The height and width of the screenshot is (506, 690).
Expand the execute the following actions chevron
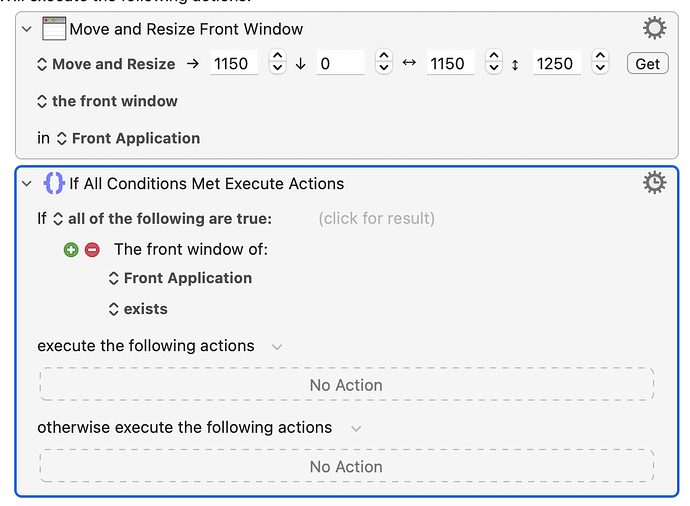277,347
